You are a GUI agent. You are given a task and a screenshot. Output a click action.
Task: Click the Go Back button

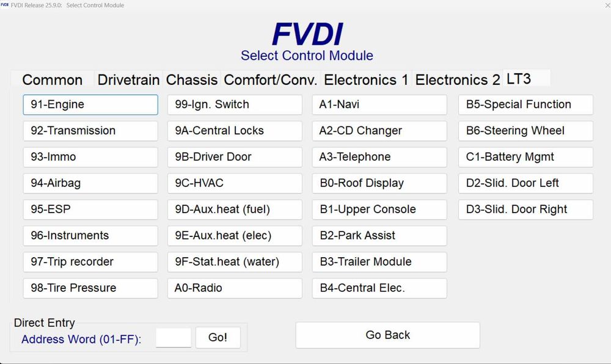point(387,335)
